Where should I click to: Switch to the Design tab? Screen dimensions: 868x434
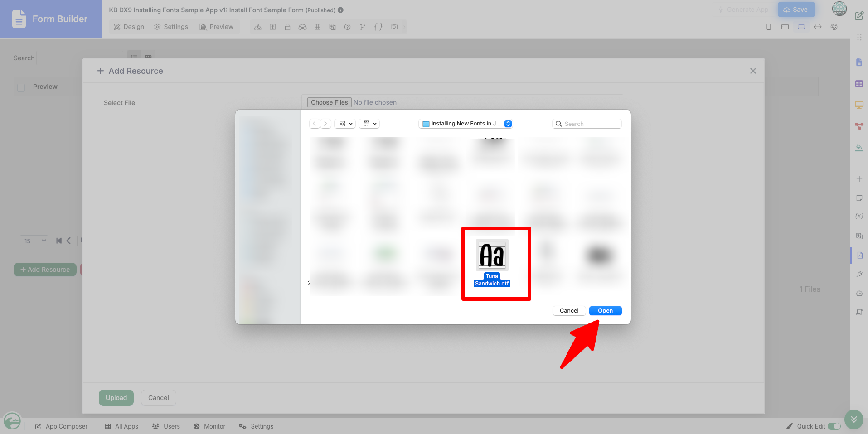tap(129, 27)
